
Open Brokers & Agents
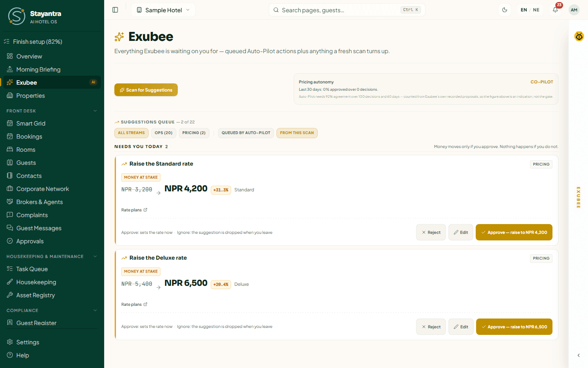click(x=52, y=202)
